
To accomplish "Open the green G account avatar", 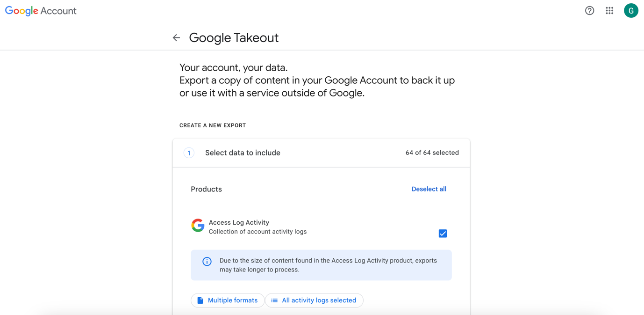I will pos(631,11).
